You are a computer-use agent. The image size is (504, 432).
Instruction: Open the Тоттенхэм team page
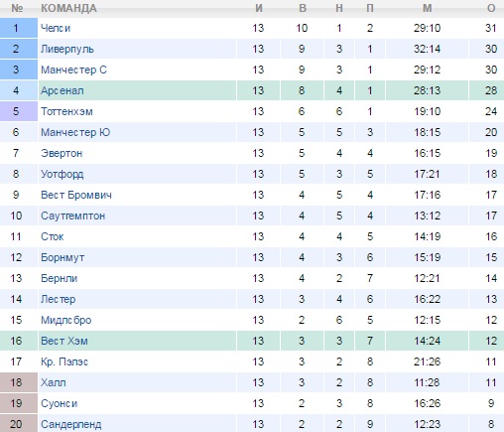click(66, 111)
